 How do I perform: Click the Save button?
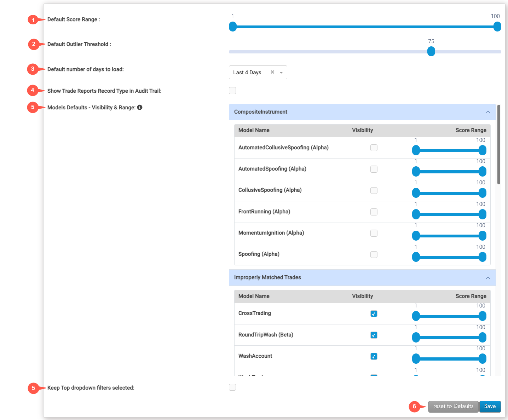coord(490,406)
